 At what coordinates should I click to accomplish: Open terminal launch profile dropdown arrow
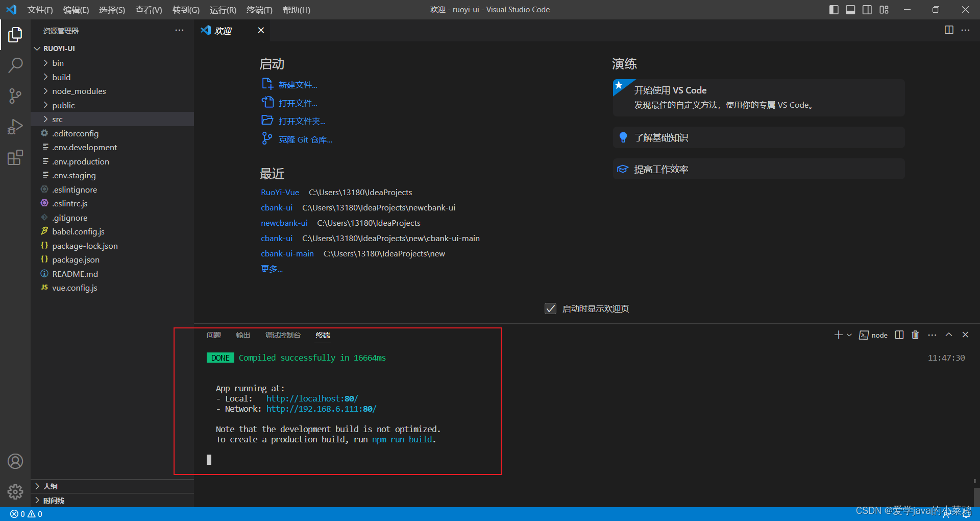[849, 335]
